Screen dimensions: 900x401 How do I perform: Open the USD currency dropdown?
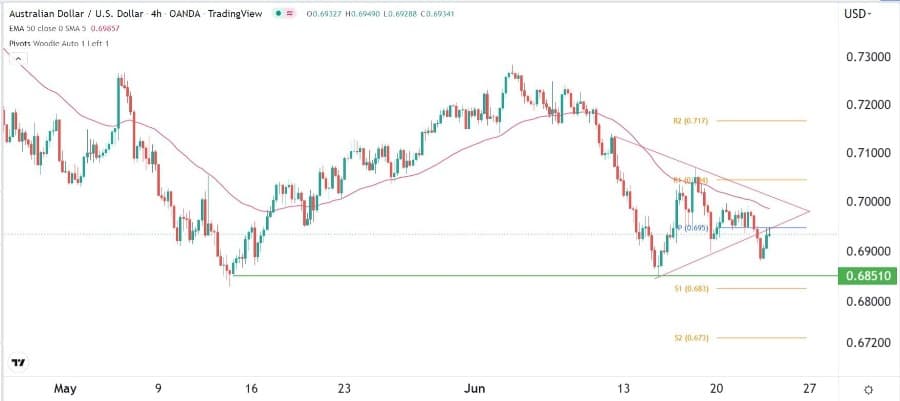pyautogui.click(x=858, y=14)
